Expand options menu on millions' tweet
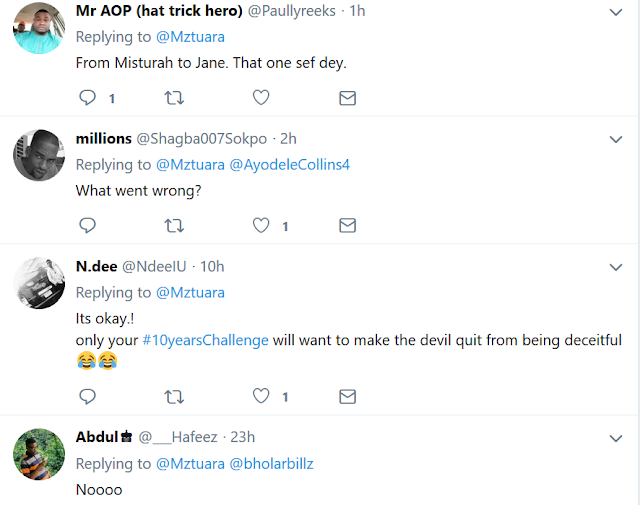640x505 pixels. click(617, 139)
